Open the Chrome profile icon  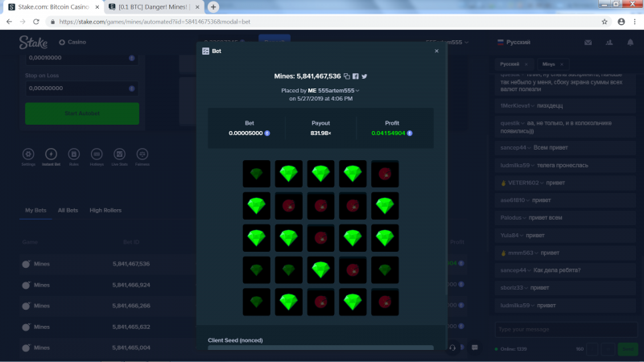point(621,22)
